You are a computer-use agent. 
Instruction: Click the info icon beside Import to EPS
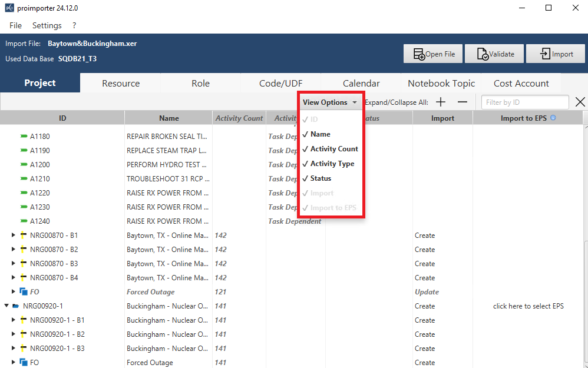click(553, 118)
